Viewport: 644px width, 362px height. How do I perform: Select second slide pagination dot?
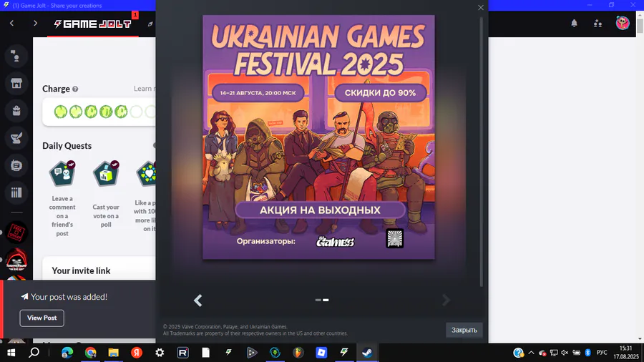(x=326, y=300)
